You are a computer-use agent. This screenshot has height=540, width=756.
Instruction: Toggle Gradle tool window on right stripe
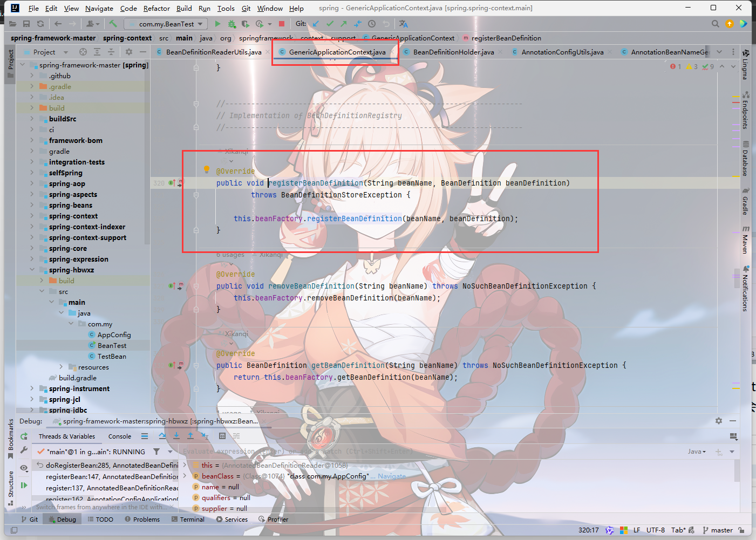(745, 201)
